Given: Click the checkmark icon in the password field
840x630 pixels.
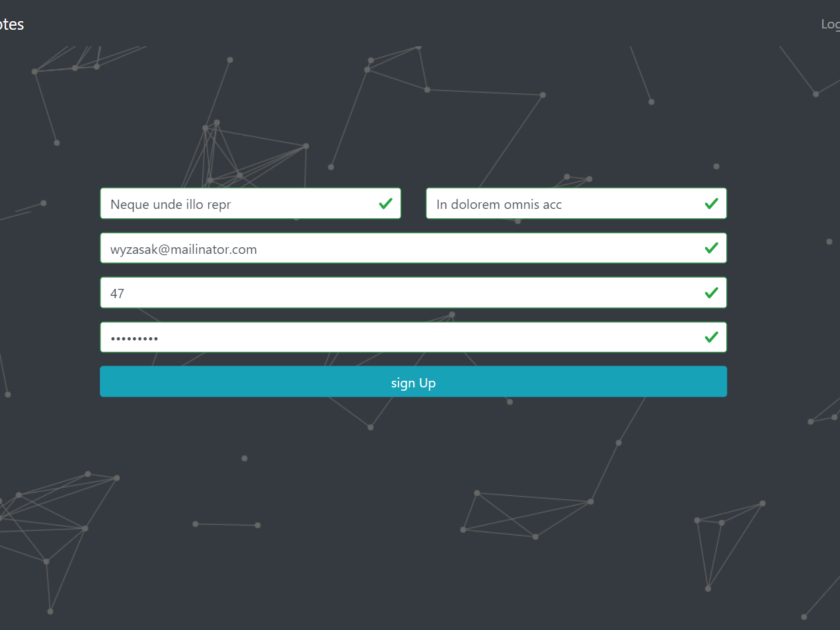Looking at the screenshot, I should [x=711, y=337].
